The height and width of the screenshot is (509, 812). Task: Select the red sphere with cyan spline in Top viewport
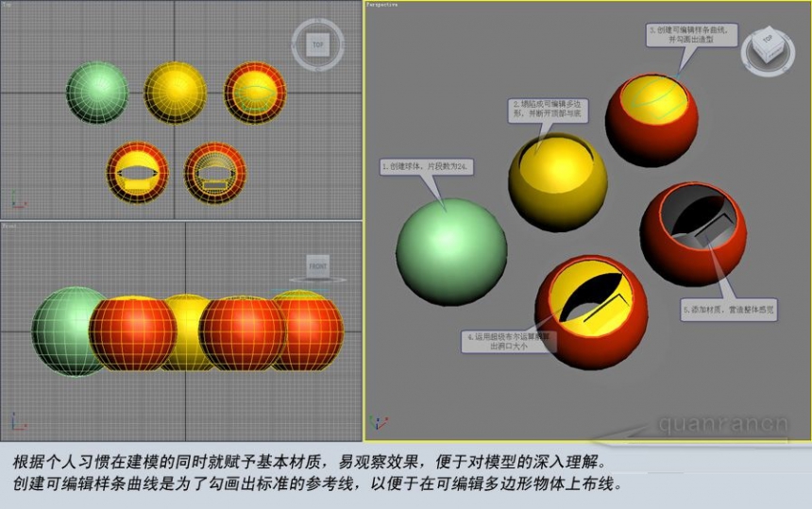[x=255, y=93]
